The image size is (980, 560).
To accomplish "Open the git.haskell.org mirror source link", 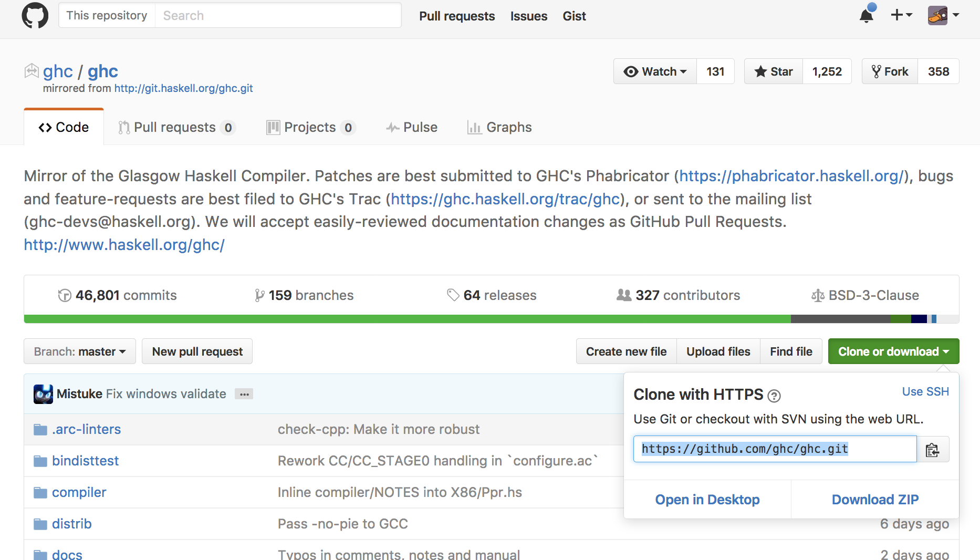I will (184, 88).
